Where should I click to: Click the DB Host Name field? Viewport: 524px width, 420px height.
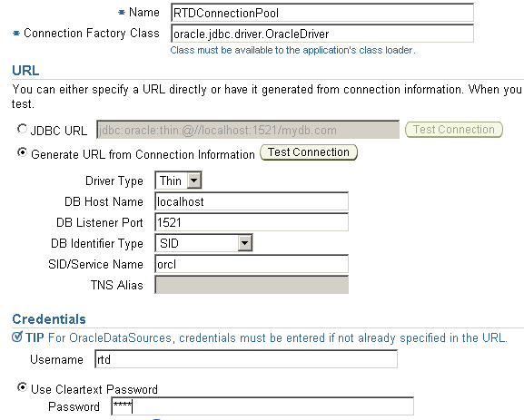coord(252,201)
